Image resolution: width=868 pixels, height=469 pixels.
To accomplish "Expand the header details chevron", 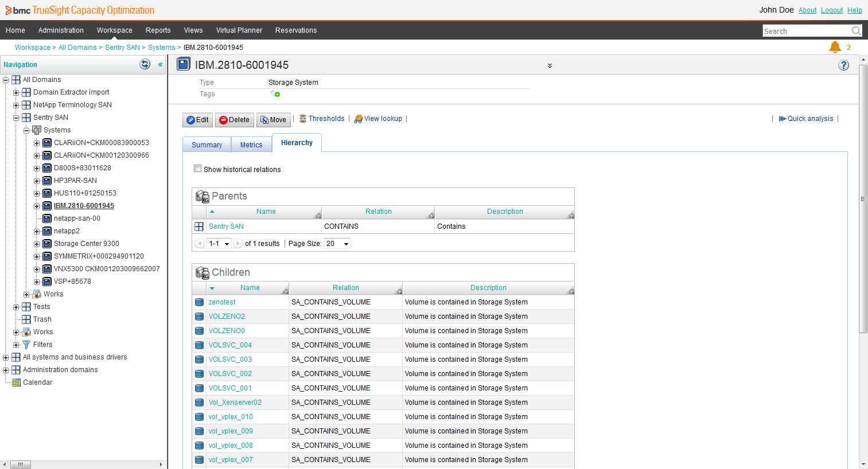I will point(550,66).
